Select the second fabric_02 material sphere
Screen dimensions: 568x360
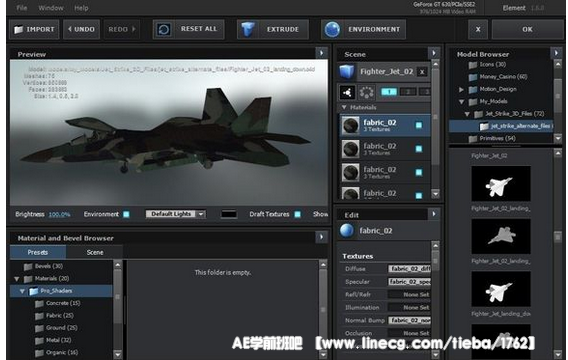(351, 149)
